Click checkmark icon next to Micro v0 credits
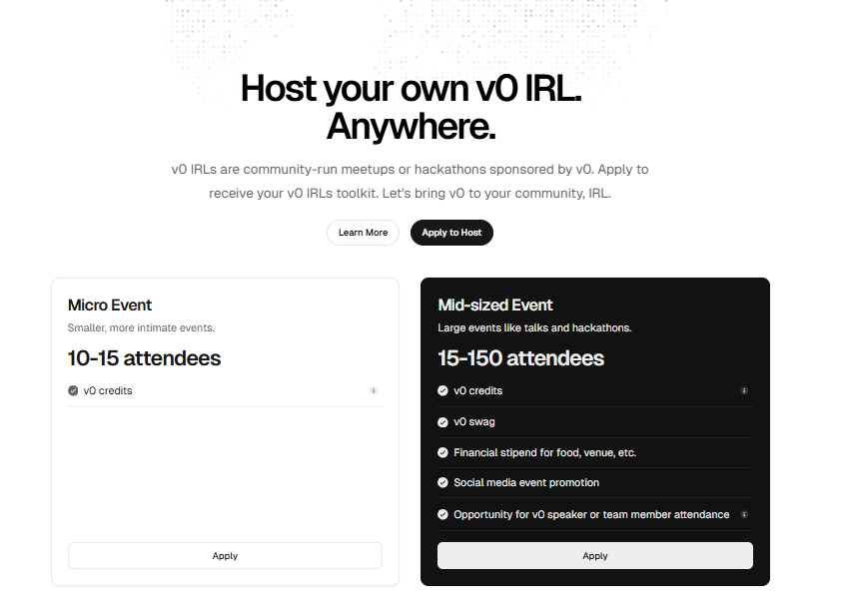The width and height of the screenshot is (868, 600). 73,391
